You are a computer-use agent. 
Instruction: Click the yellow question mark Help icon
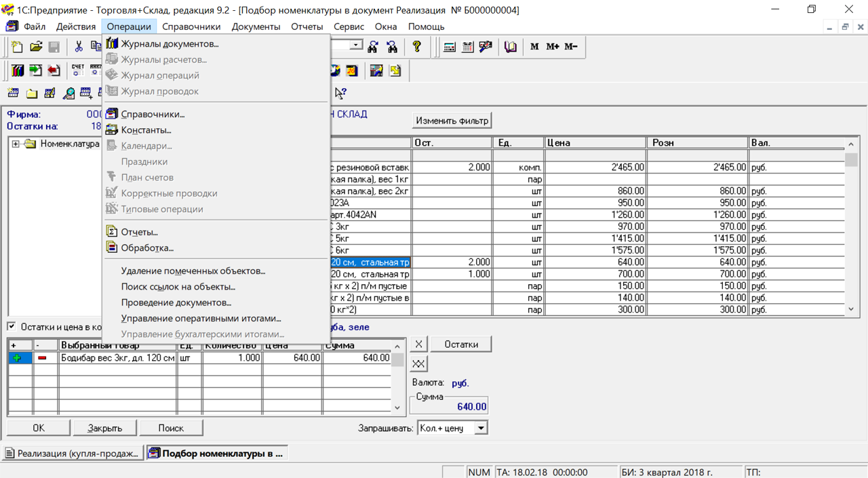[417, 47]
